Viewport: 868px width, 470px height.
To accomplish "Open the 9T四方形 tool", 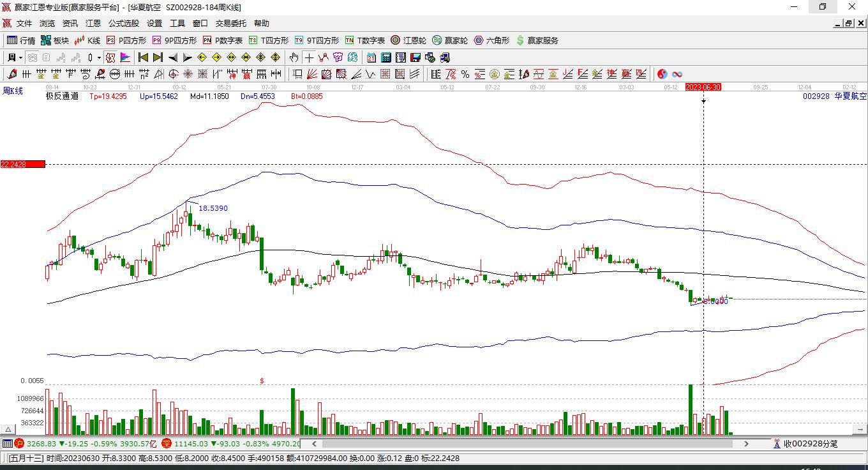I will point(317,40).
